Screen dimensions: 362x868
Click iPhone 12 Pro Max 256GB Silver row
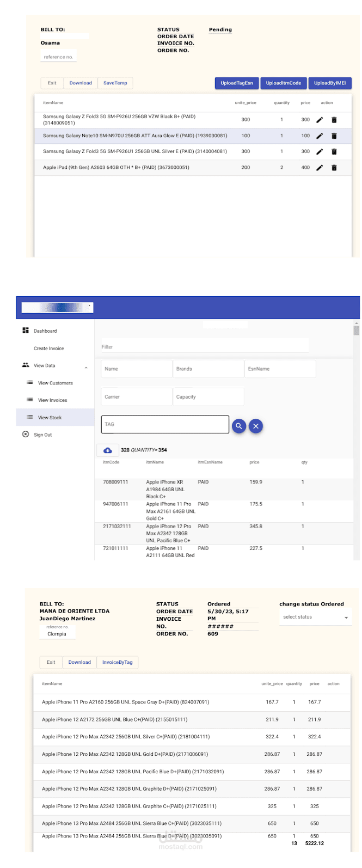[192, 737]
